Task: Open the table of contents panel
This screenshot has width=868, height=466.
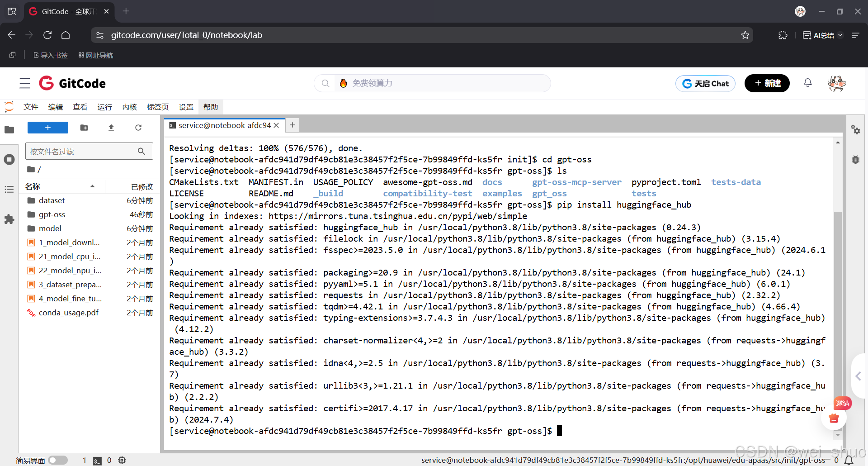Action: (x=9, y=190)
